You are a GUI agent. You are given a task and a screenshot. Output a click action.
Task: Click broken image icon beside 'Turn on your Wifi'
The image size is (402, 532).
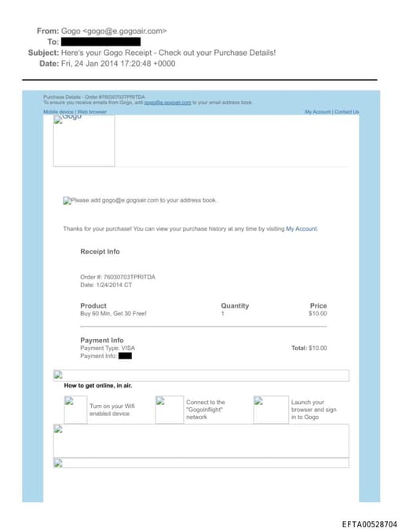click(75, 410)
